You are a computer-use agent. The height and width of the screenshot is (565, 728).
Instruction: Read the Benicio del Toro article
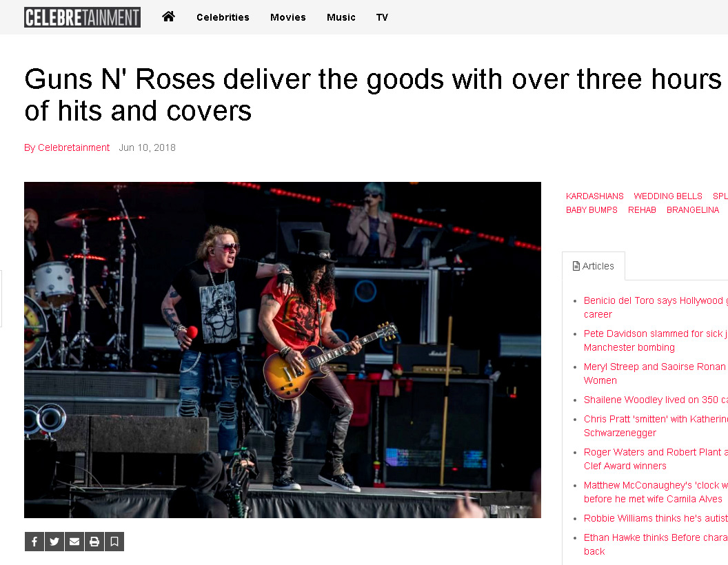[x=656, y=307]
